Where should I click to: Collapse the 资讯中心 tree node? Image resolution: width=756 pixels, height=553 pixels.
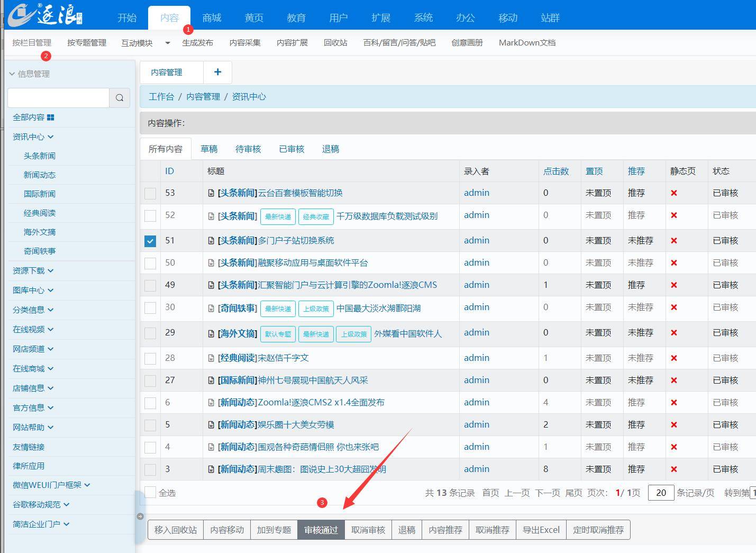33,137
